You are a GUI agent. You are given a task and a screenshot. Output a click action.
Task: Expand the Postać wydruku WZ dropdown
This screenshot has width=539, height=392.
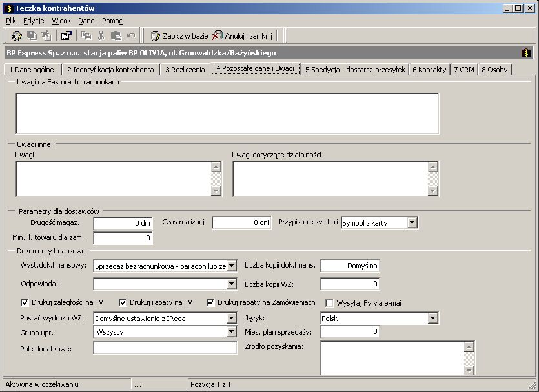click(x=232, y=318)
